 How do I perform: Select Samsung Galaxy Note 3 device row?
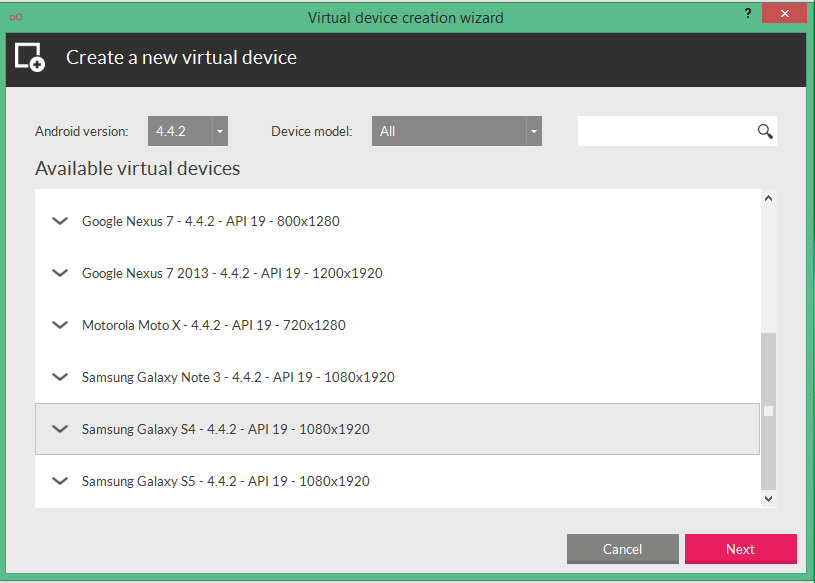pos(397,377)
